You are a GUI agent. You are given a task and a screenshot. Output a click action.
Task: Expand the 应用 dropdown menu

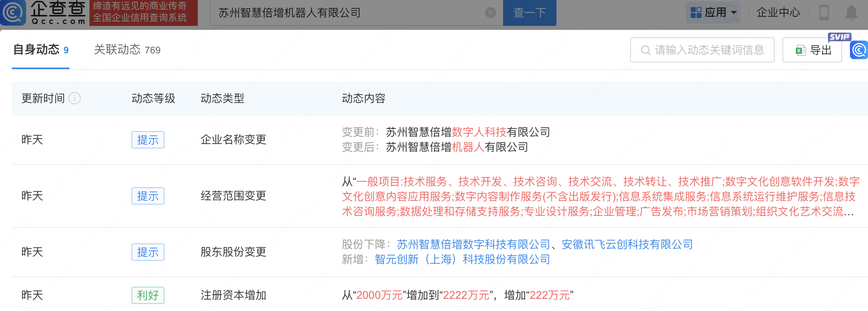point(713,13)
